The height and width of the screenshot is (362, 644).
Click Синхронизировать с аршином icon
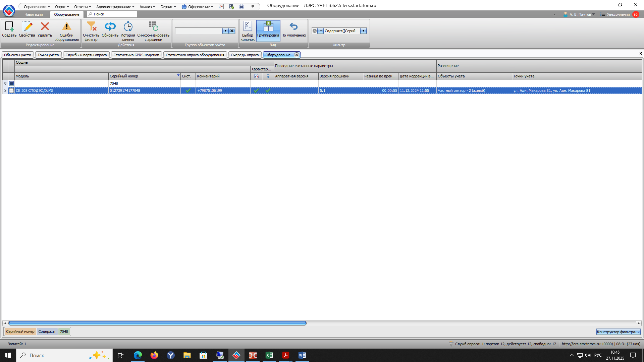(153, 26)
